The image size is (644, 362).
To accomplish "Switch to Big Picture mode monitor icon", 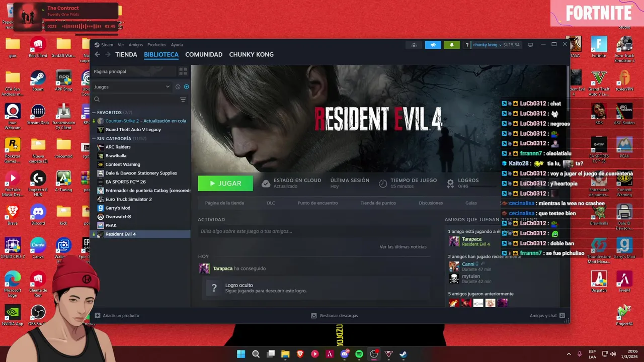I will [x=530, y=45].
